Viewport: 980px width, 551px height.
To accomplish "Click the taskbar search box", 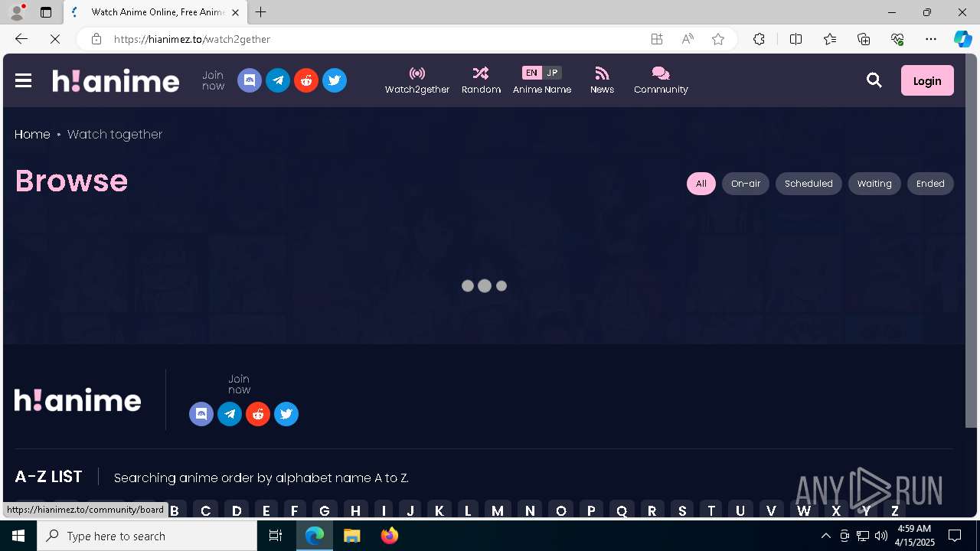I will pyautogui.click(x=147, y=536).
